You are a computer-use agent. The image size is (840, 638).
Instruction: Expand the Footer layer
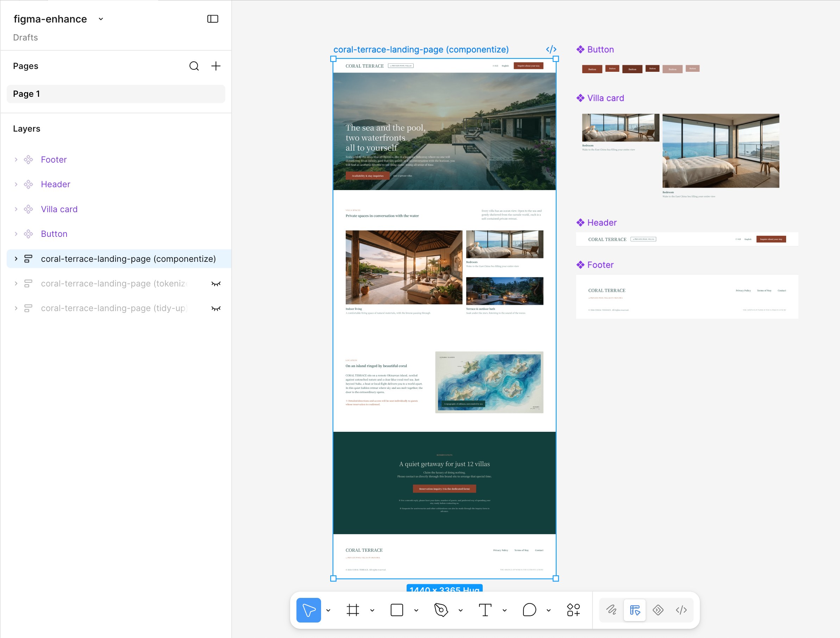click(x=16, y=159)
